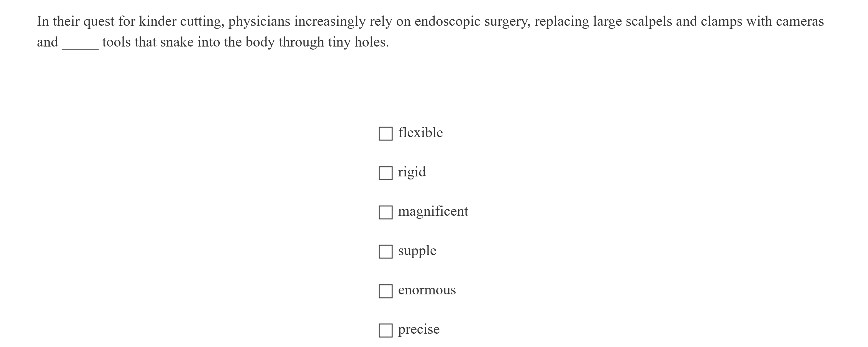Check the box next to flexible
This screenshot has height=347, width=868.
click(386, 134)
